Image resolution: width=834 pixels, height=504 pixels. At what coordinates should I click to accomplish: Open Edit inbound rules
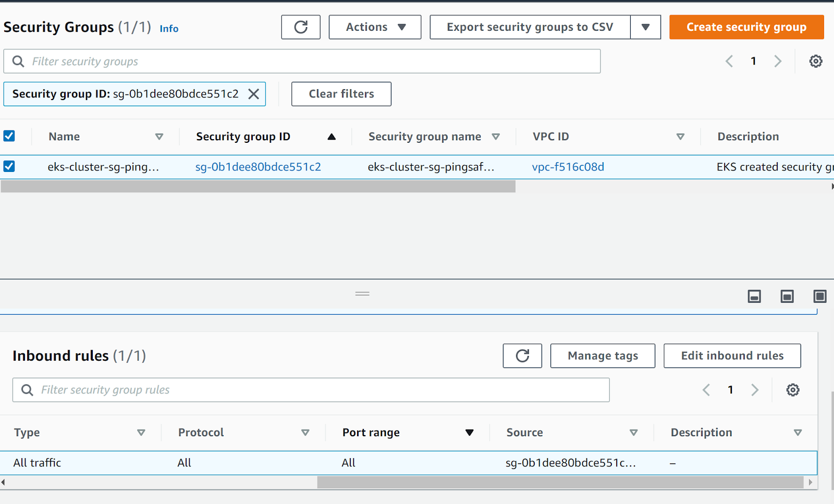732,356
